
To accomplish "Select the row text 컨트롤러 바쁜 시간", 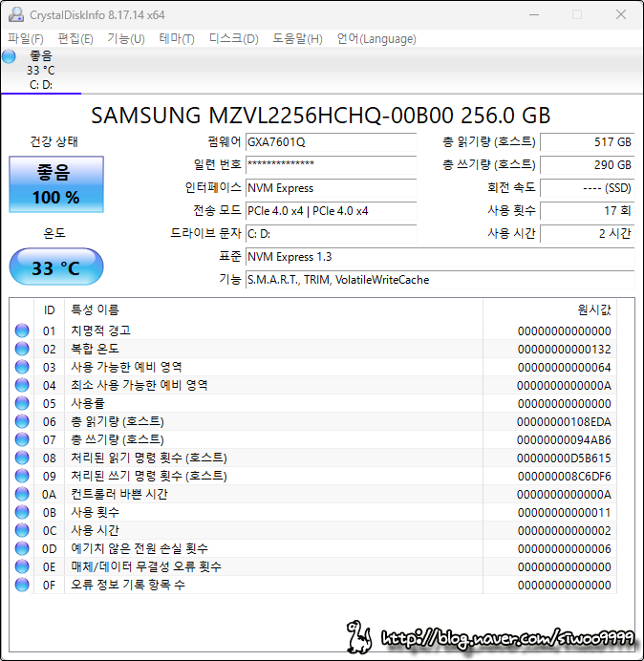I will pyautogui.click(x=119, y=494).
